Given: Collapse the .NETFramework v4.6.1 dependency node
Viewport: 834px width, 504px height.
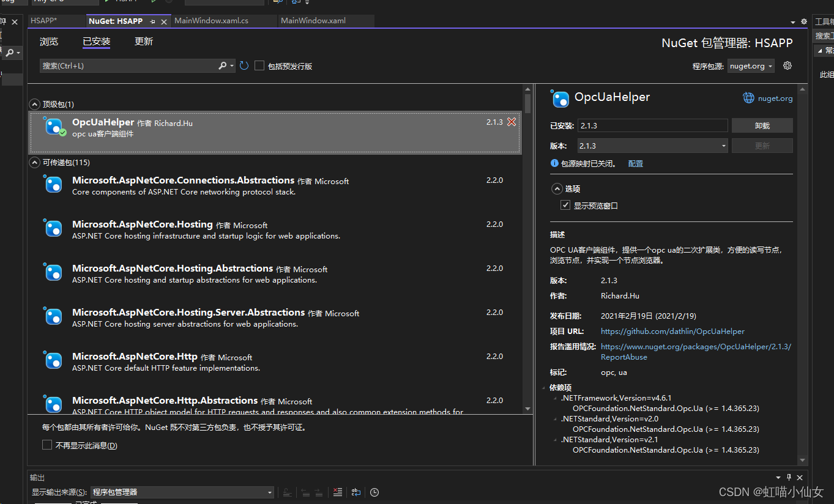Looking at the screenshot, I should (x=555, y=398).
